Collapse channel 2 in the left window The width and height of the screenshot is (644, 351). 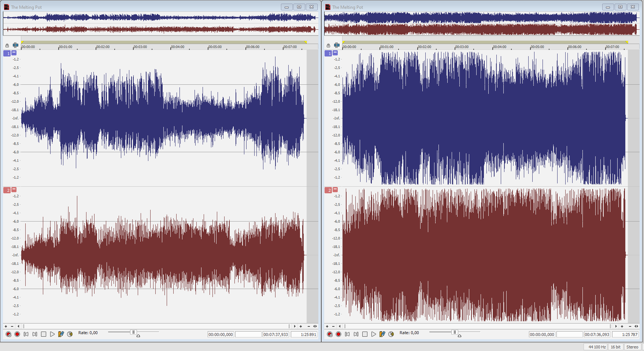(x=14, y=190)
